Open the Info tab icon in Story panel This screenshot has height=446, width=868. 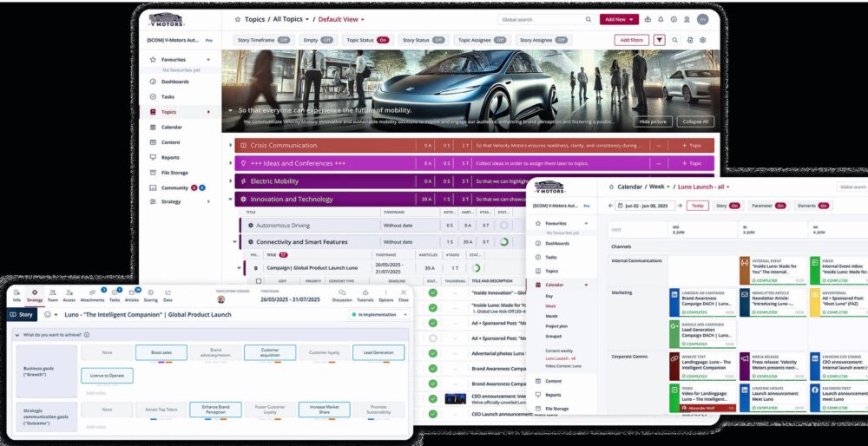click(x=16, y=292)
